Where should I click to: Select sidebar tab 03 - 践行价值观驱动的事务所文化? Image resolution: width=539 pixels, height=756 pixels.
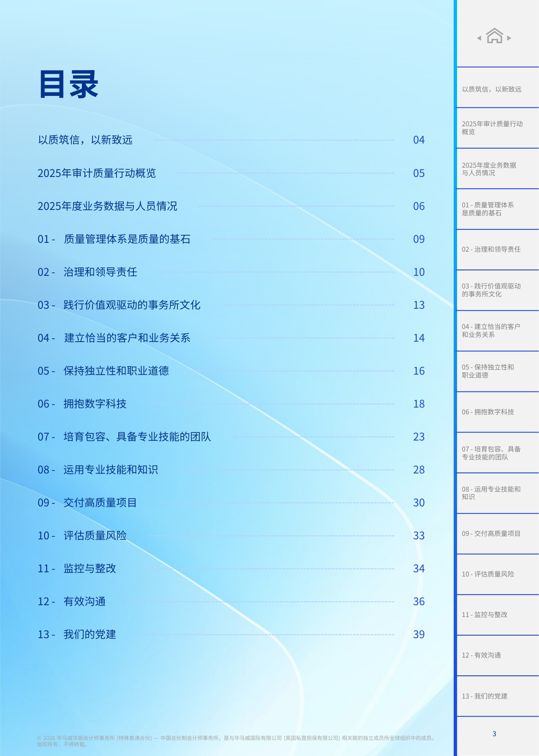coord(498,290)
